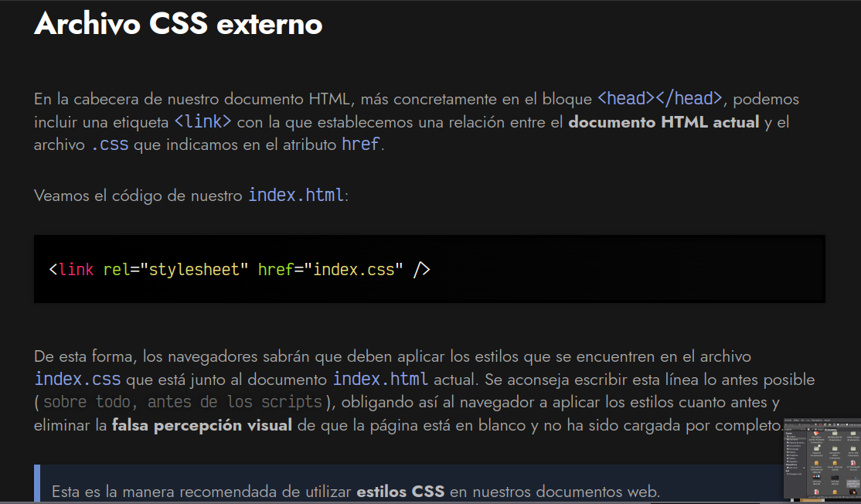861x504 pixels.
Task: Click the pink 'link' tag name in code
Action: [76, 270]
